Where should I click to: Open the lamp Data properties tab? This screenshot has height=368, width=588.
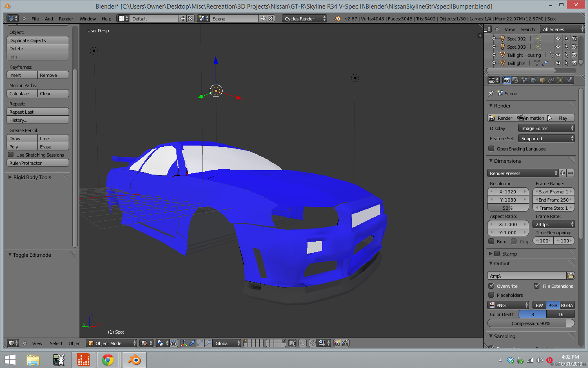560,80
